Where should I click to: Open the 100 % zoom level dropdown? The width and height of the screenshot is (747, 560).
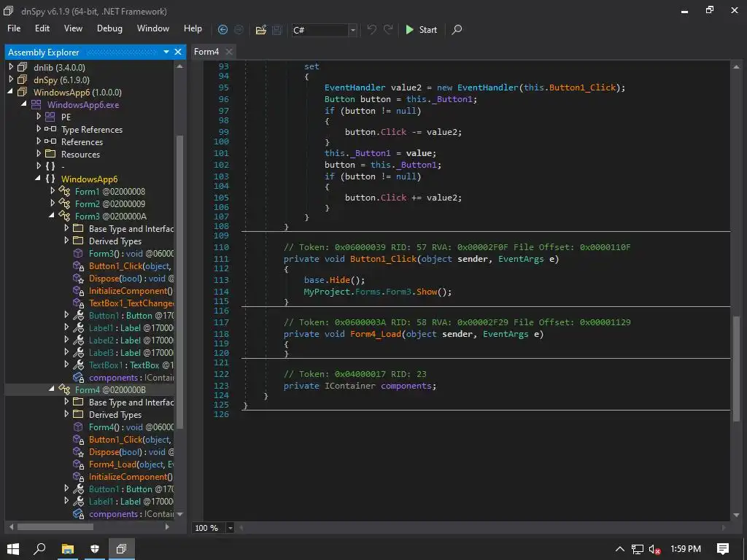pyautogui.click(x=231, y=528)
